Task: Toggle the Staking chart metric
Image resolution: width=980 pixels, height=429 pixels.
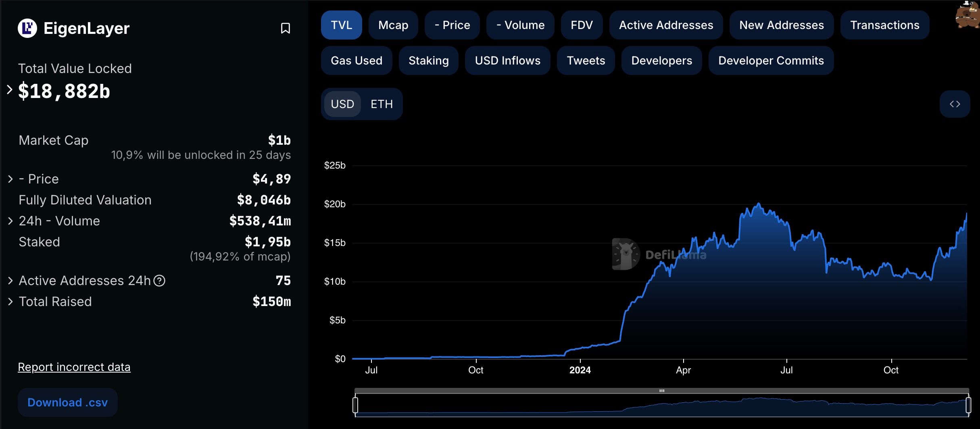Action: coord(429,60)
